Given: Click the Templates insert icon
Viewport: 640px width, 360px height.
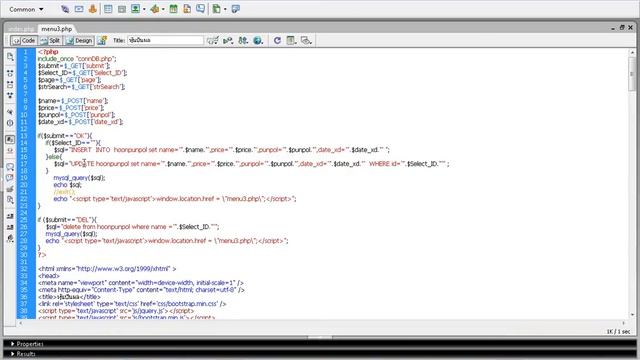Looking at the screenshot, I should 217,9.
